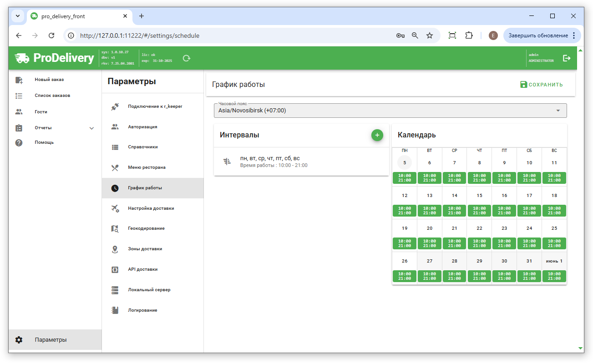Open delivery API settings
Image resolution: width=593 pixels, height=364 pixels.
[x=142, y=269]
